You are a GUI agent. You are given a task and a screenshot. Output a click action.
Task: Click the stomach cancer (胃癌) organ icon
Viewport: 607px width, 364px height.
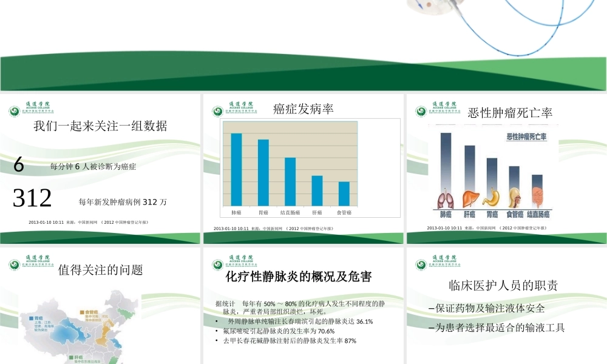pos(492,197)
